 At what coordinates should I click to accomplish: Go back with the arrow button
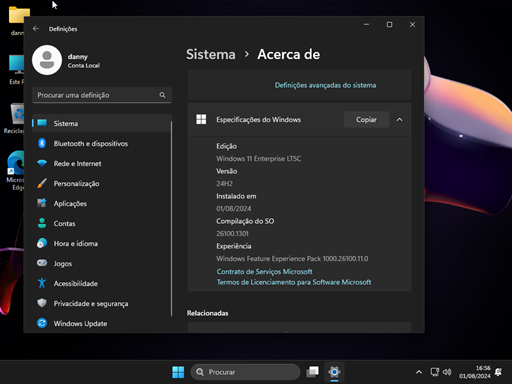(x=36, y=29)
